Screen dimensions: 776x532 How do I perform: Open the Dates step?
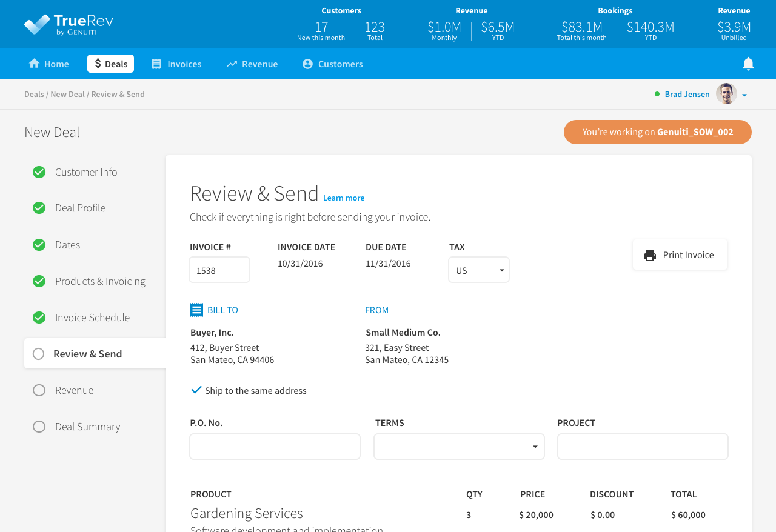click(x=67, y=245)
